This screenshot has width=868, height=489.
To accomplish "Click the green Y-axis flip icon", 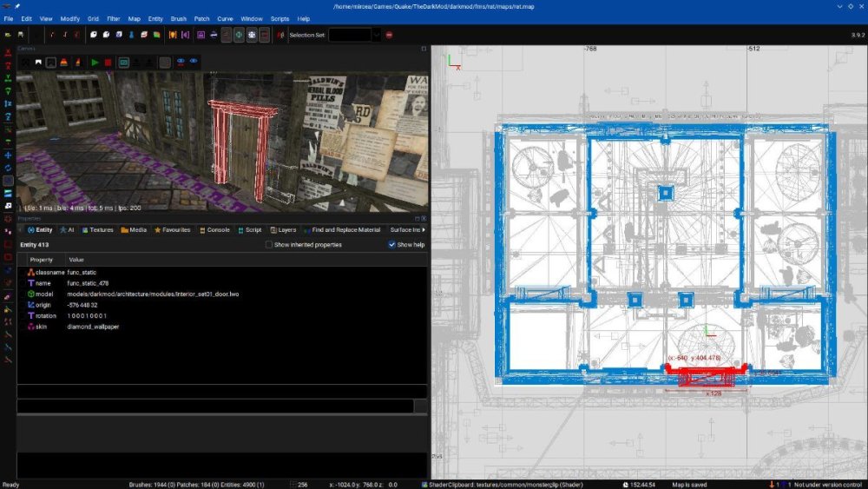I will click(8, 77).
